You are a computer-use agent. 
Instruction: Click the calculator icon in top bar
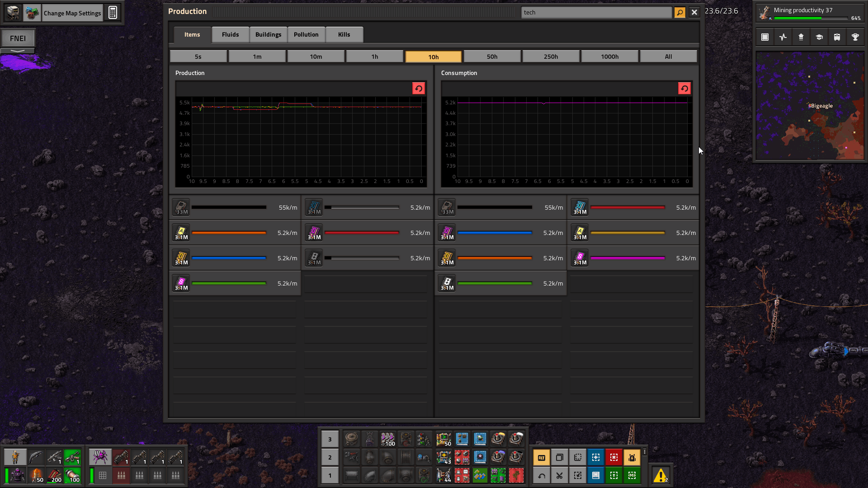(113, 13)
